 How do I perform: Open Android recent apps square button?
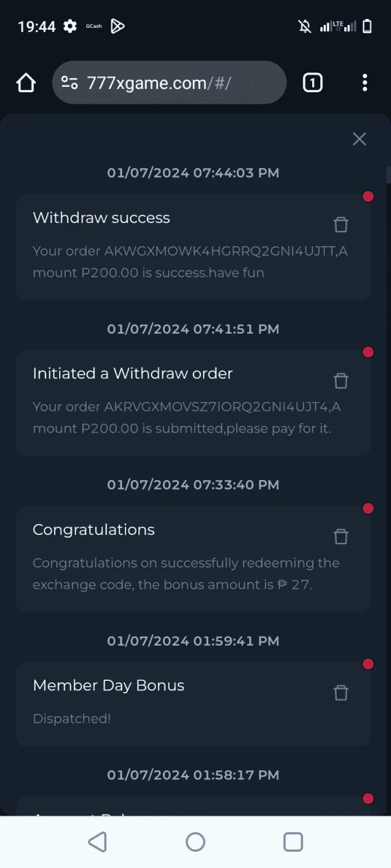pos(293,842)
